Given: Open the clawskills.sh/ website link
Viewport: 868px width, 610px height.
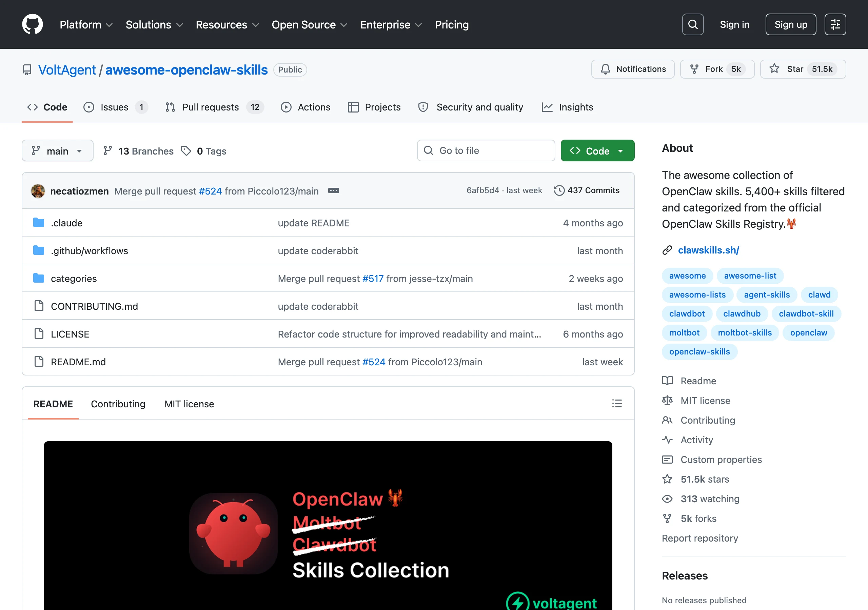Looking at the screenshot, I should [708, 250].
